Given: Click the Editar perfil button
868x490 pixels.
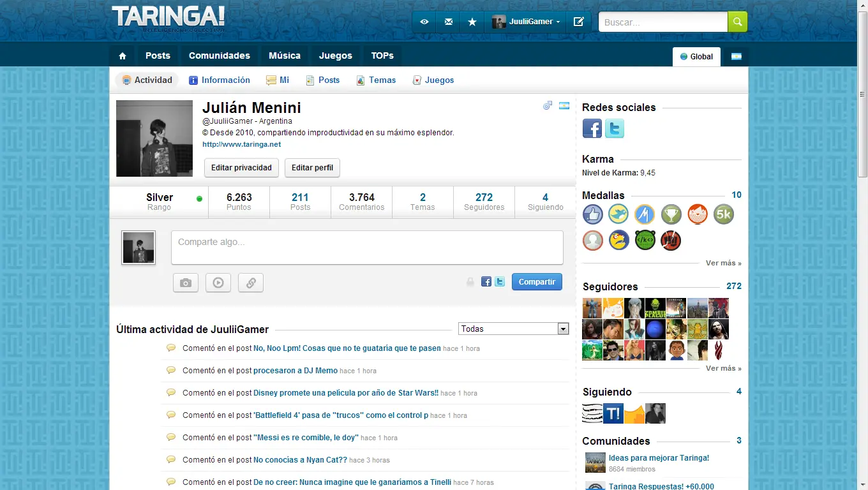Looking at the screenshot, I should (x=312, y=168).
